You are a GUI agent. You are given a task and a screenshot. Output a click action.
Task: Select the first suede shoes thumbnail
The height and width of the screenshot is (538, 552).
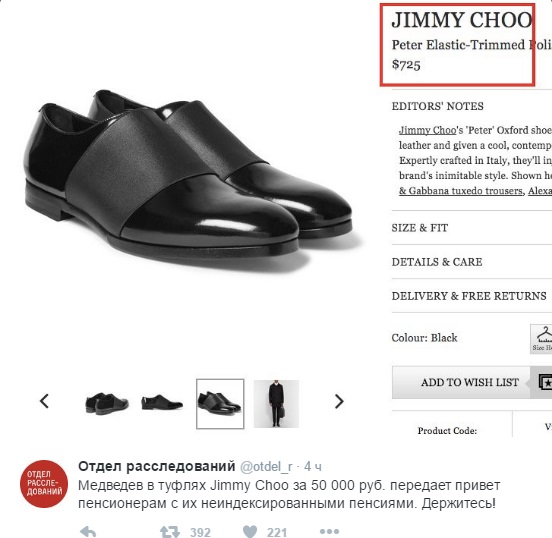pyautogui.click(x=107, y=404)
